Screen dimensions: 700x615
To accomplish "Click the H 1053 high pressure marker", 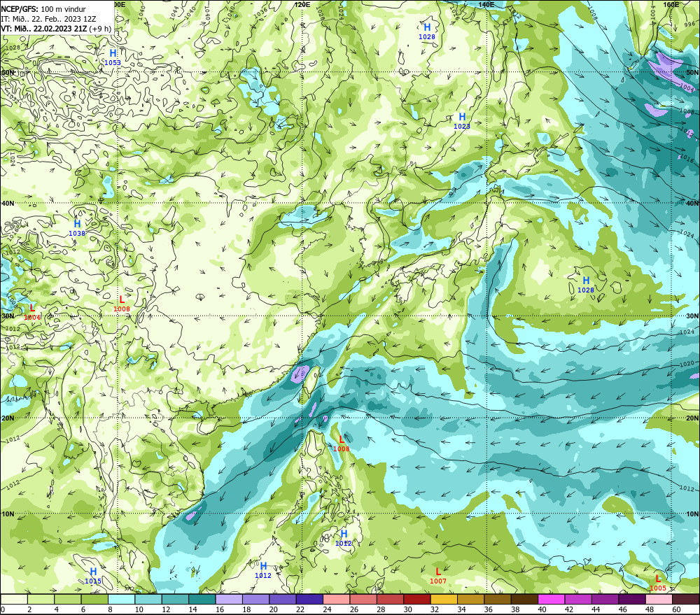I will tap(113, 57).
